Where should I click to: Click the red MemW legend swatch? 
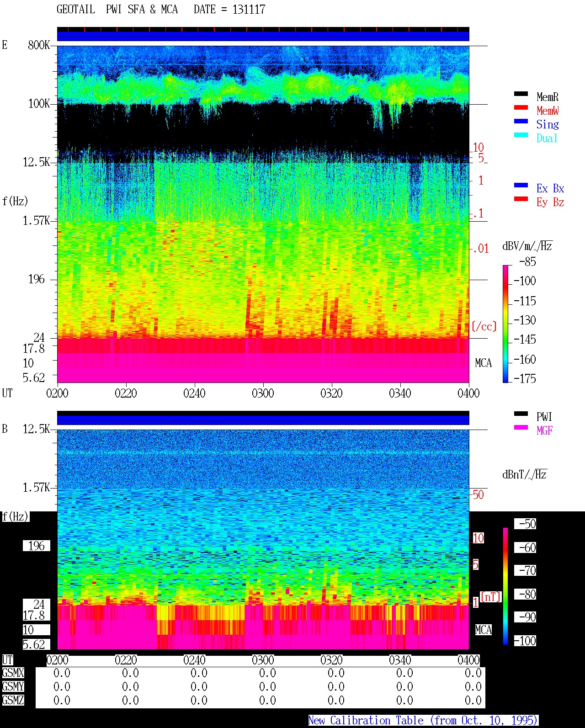pos(521,108)
